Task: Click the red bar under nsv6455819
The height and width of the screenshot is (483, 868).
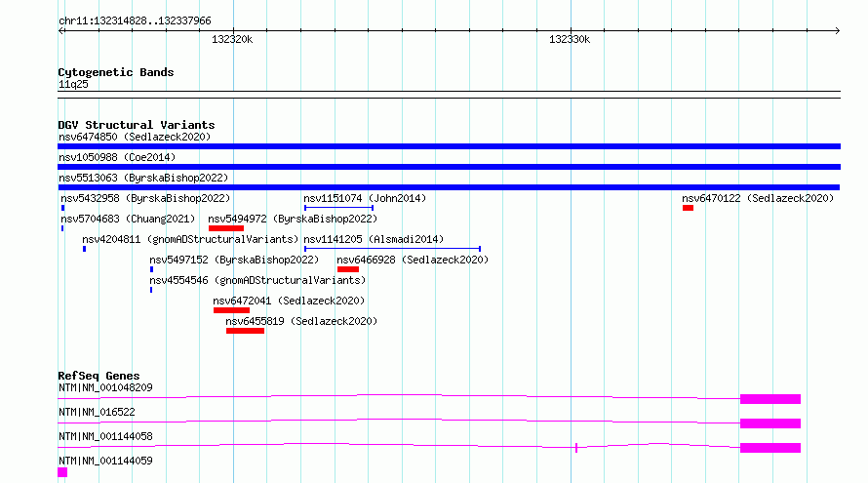Action: (x=245, y=331)
